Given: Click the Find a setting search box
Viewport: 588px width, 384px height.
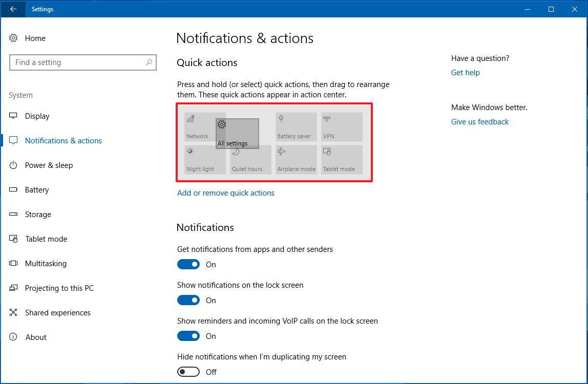Looking at the screenshot, I should (83, 62).
